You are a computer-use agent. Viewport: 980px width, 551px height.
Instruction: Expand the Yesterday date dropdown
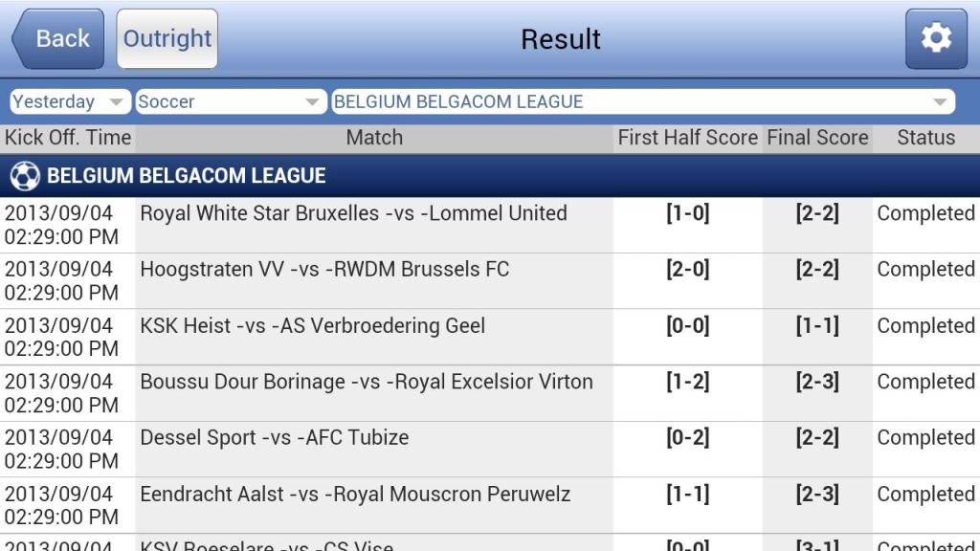pyautogui.click(x=70, y=102)
